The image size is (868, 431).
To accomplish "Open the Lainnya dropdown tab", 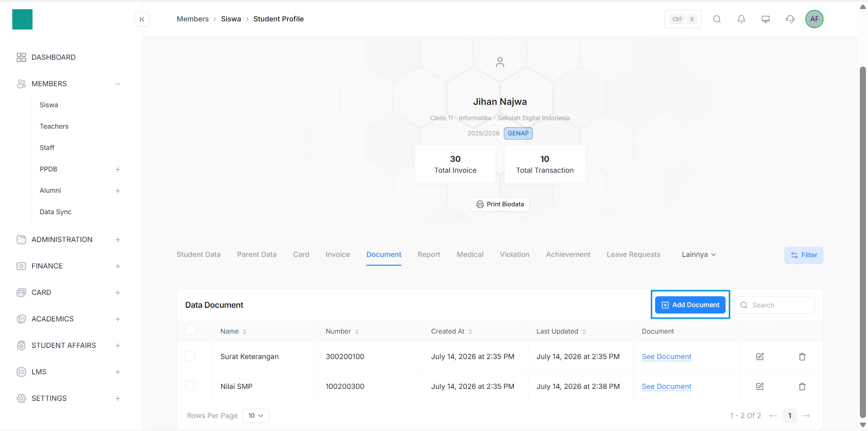I will pos(698,255).
